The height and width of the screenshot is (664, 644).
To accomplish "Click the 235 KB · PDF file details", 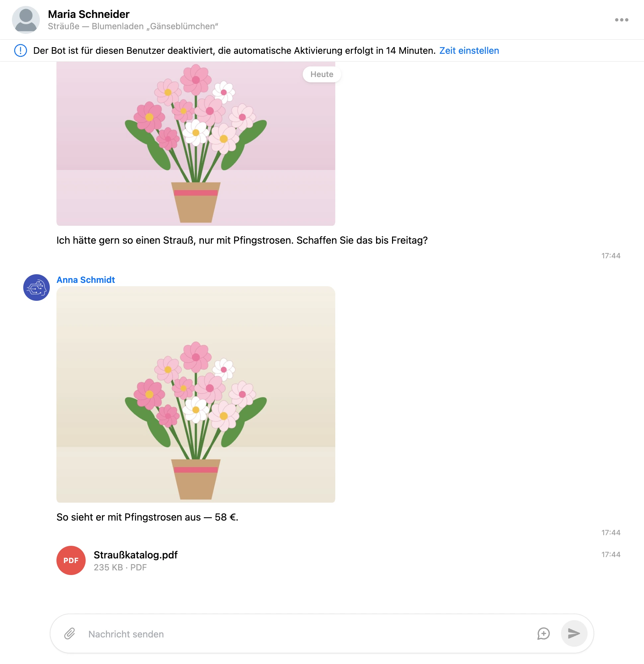I will point(120,567).
